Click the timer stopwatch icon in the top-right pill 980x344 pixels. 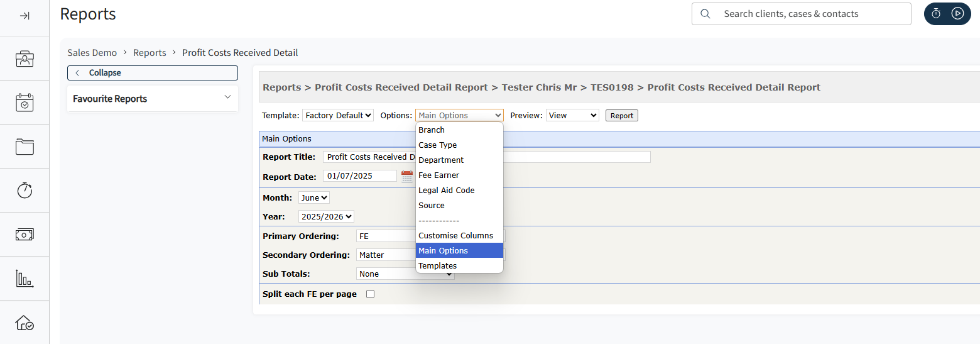click(936, 13)
